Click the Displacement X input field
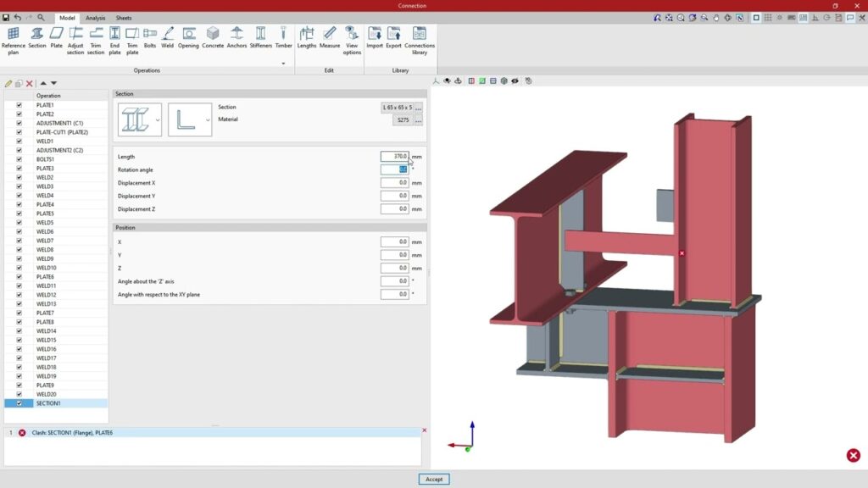Image resolution: width=868 pixels, height=488 pixels. coord(394,183)
